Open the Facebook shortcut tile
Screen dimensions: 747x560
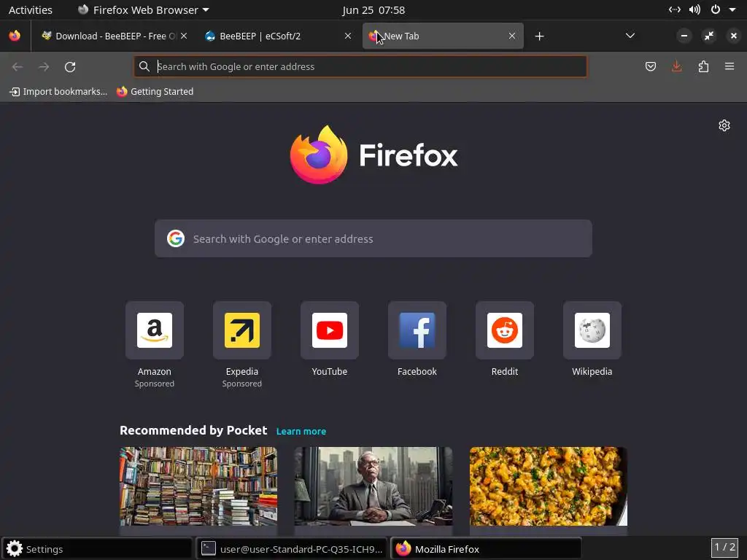coord(417,330)
